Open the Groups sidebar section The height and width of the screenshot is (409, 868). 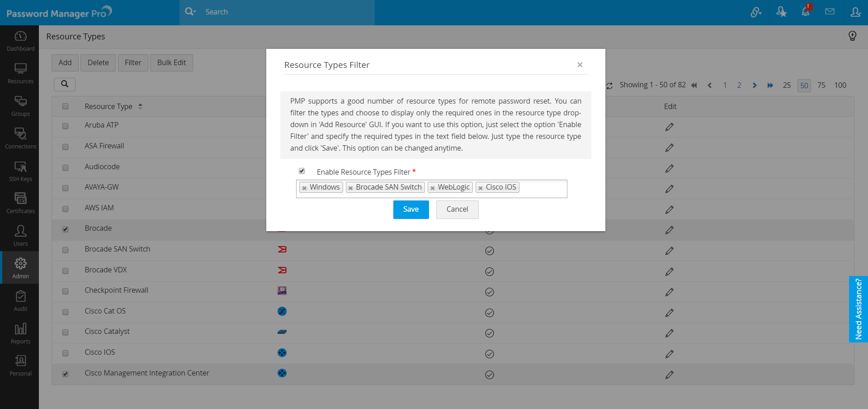click(20, 106)
